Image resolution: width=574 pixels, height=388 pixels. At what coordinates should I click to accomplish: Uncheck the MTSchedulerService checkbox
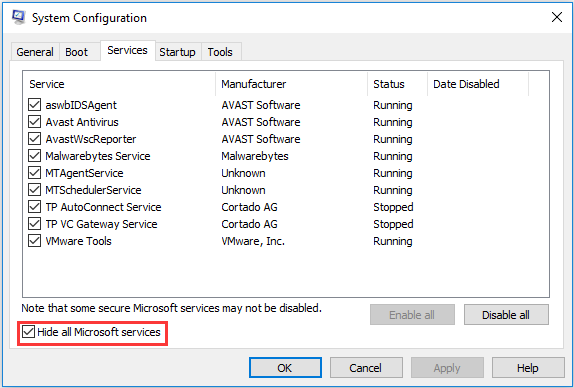(x=34, y=190)
